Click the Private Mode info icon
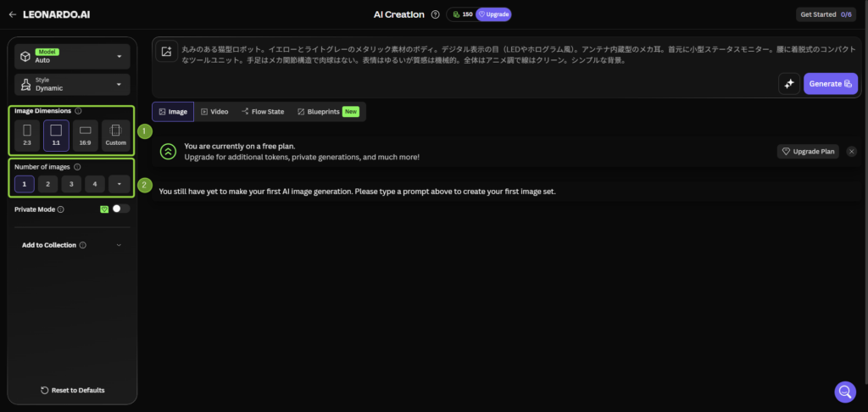 pyautogui.click(x=60, y=209)
